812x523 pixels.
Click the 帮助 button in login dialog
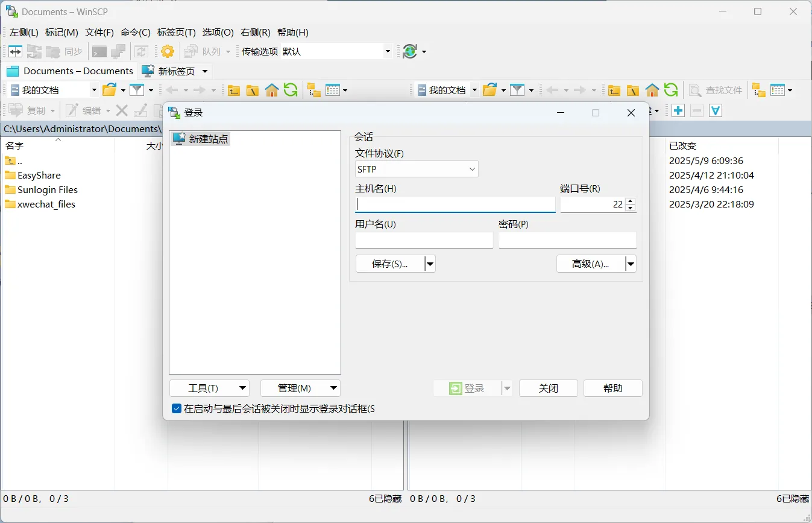point(613,388)
